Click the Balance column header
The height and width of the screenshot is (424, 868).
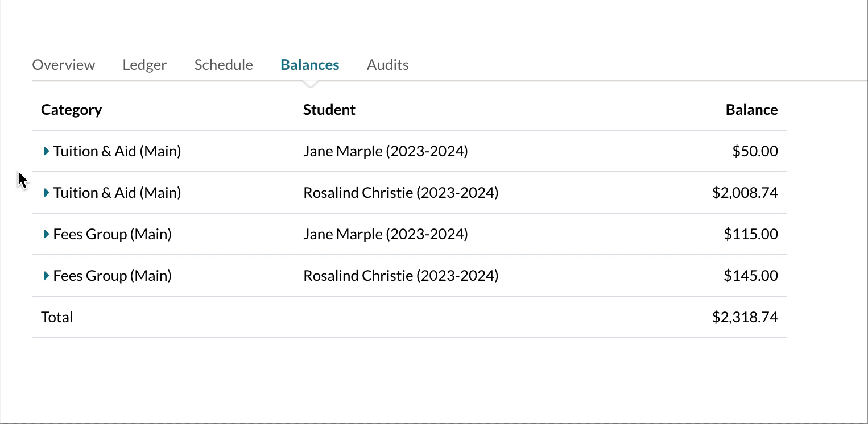pyautogui.click(x=751, y=110)
